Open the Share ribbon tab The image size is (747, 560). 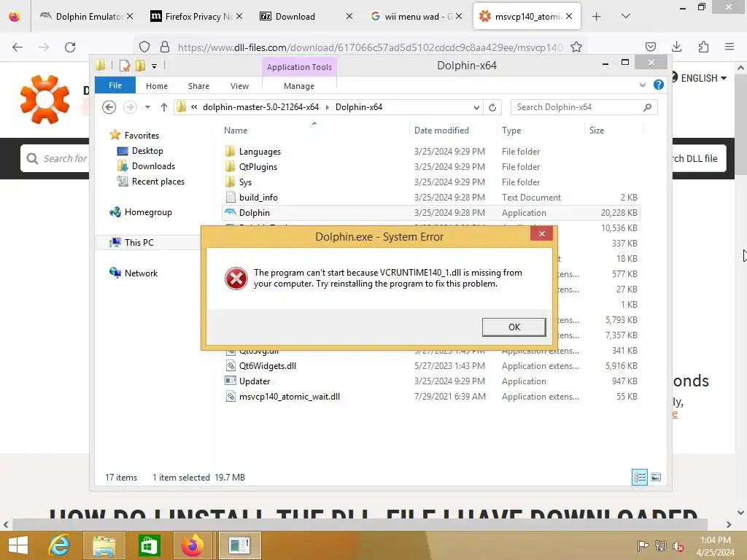click(x=198, y=86)
